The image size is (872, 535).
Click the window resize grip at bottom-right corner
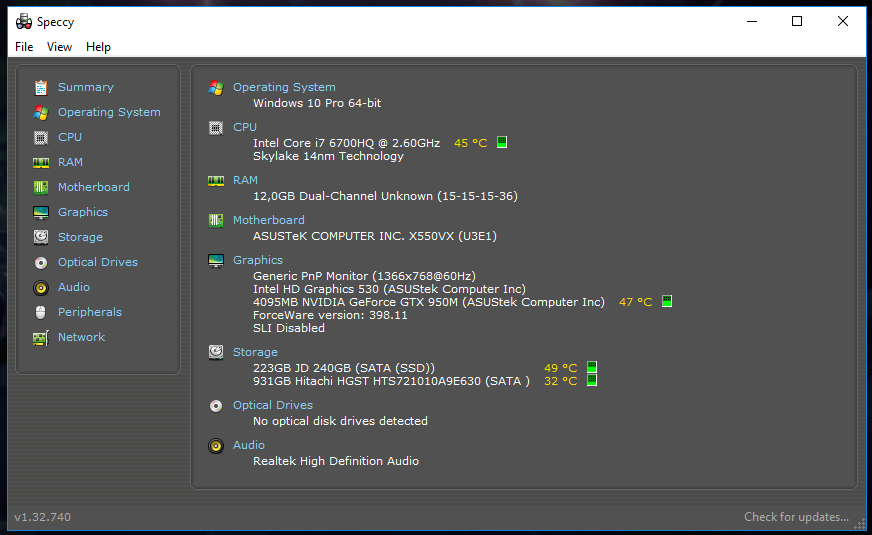[860, 523]
